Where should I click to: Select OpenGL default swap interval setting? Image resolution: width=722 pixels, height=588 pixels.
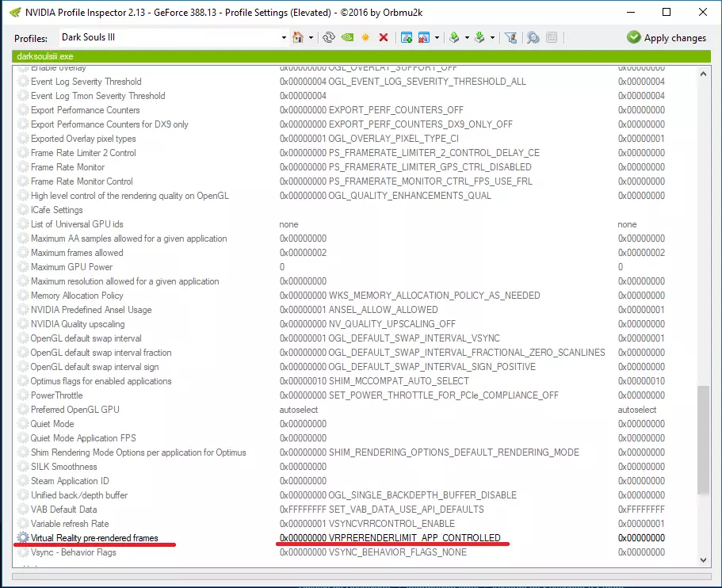pos(86,338)
